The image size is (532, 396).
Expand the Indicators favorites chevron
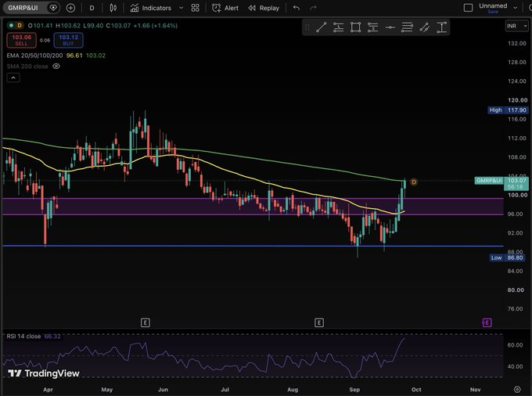point(182,8)
